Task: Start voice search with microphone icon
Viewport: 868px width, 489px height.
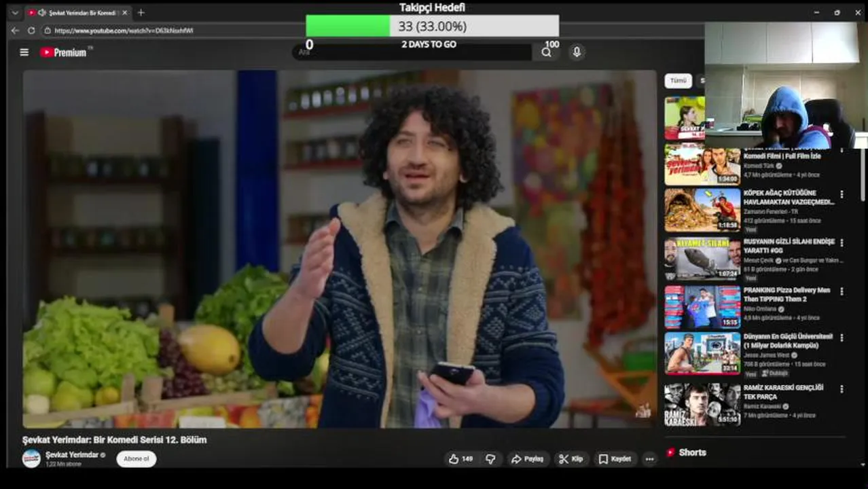Action: click(576, 52)
